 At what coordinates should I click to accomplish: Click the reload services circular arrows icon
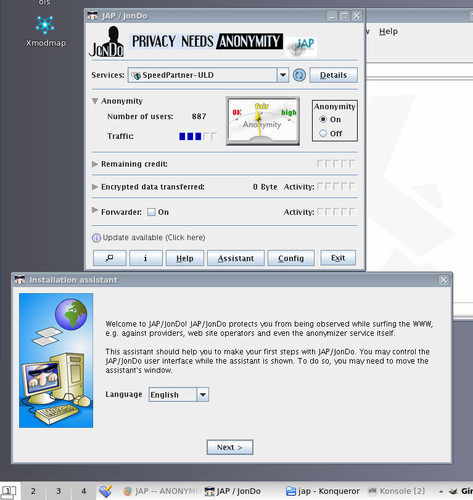click(299, 75)
